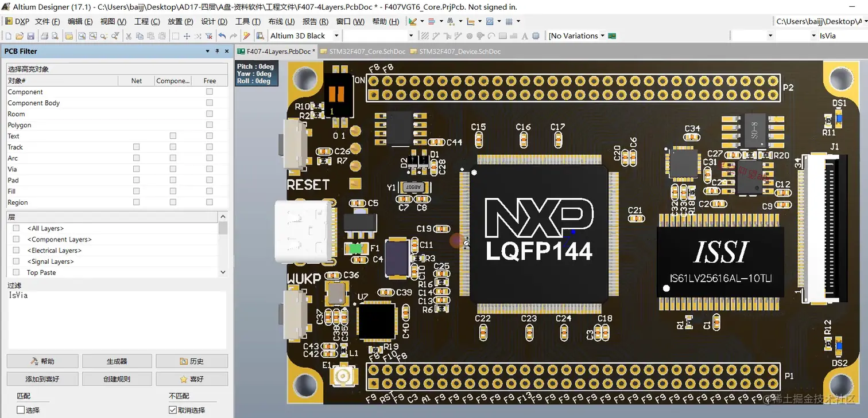Expand the empty dropdown next to Altium 3D Black
The height and width of the screenshot is (418, 868).
[x=411, y=36]
